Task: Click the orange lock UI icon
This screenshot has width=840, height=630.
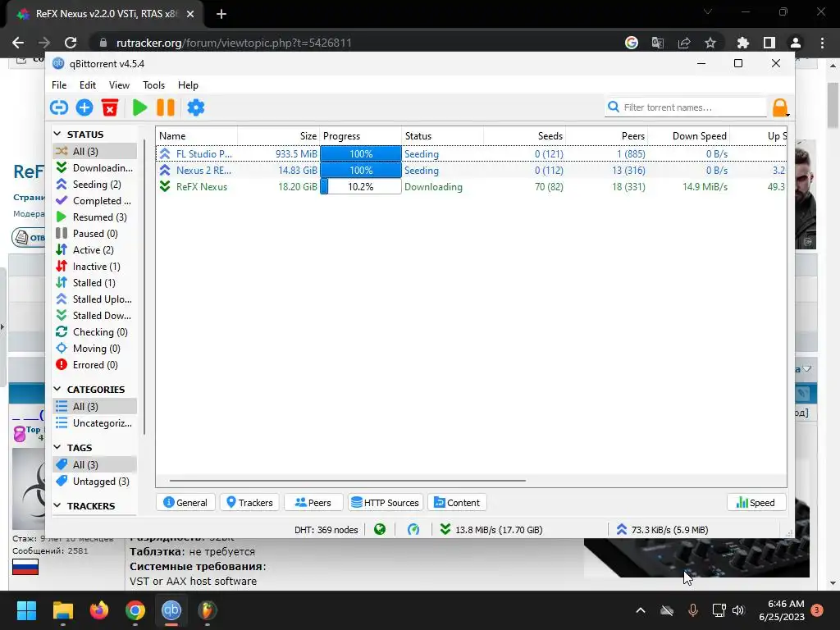Action: [x=780, y=107]
